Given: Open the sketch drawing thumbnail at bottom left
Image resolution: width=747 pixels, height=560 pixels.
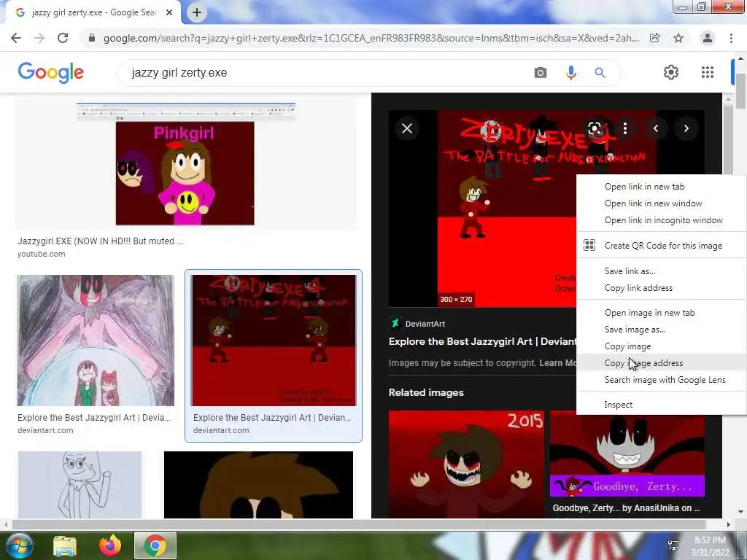Looking at the screenshot, I should (x=80, y=485).
